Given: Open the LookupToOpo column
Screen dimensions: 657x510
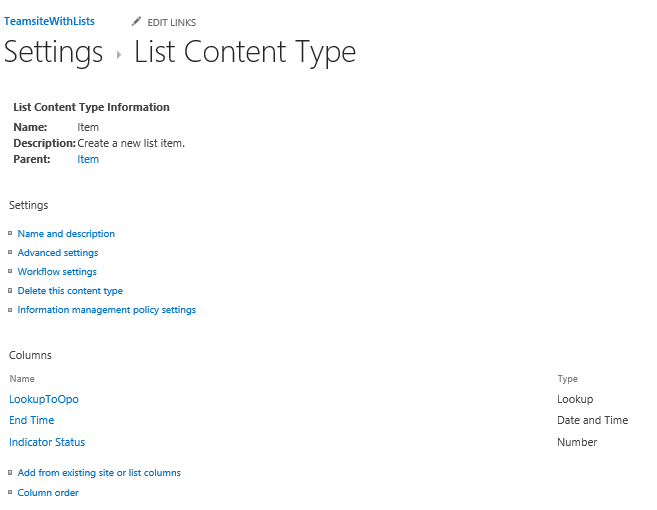Looking at the screenshot, I should (44, 399).
